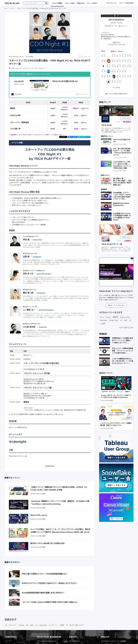Open @toyojuni Twitter link for 豊田 恵二郎
Viewport: 138px width, 644px height.
pyautogui.click(x=40, y=293)
